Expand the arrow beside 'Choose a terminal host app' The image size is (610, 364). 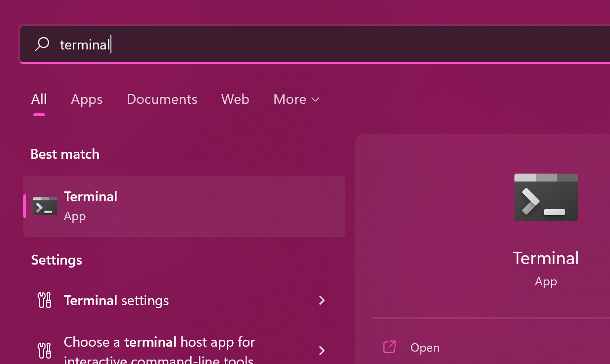pos(322,350)
